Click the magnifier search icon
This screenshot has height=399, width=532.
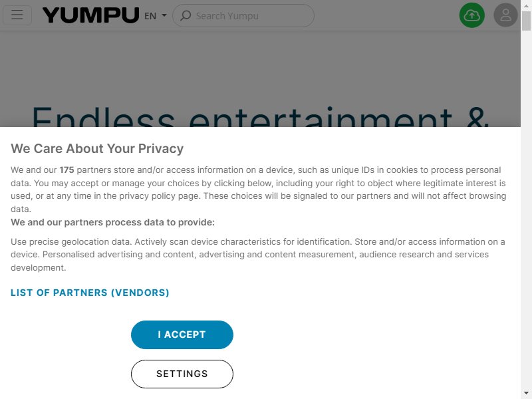pos(186,15)
